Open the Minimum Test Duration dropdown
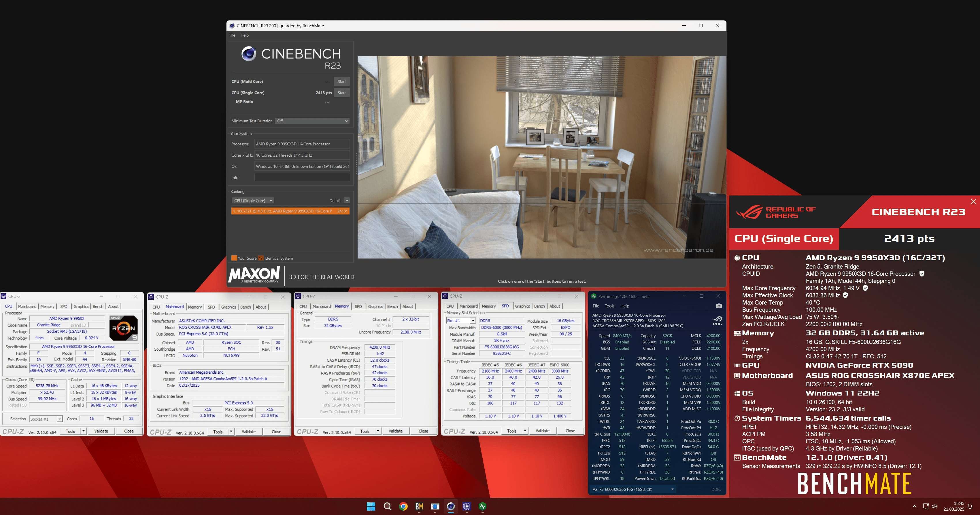 pyautogui.click(x=312, y=121)
